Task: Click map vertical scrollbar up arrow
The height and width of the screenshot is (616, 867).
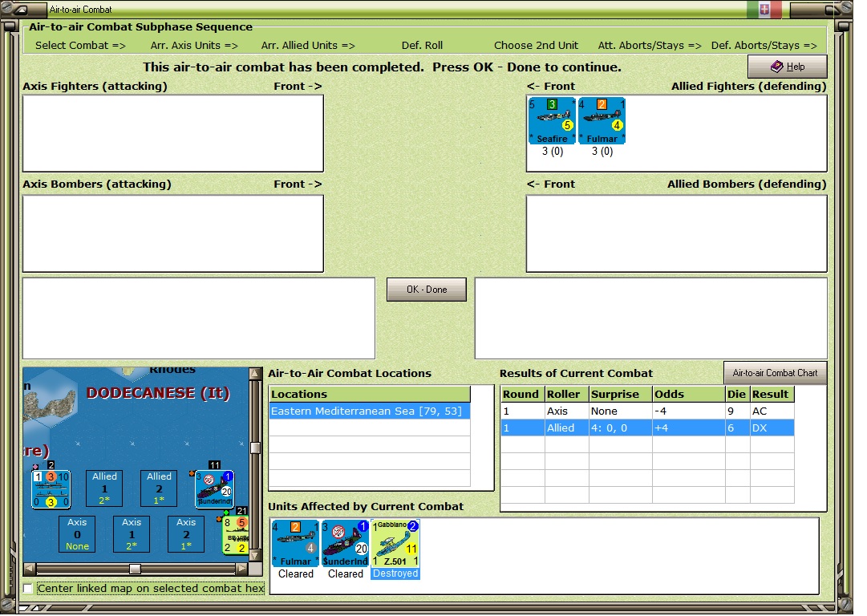Action: coord(255,374)
